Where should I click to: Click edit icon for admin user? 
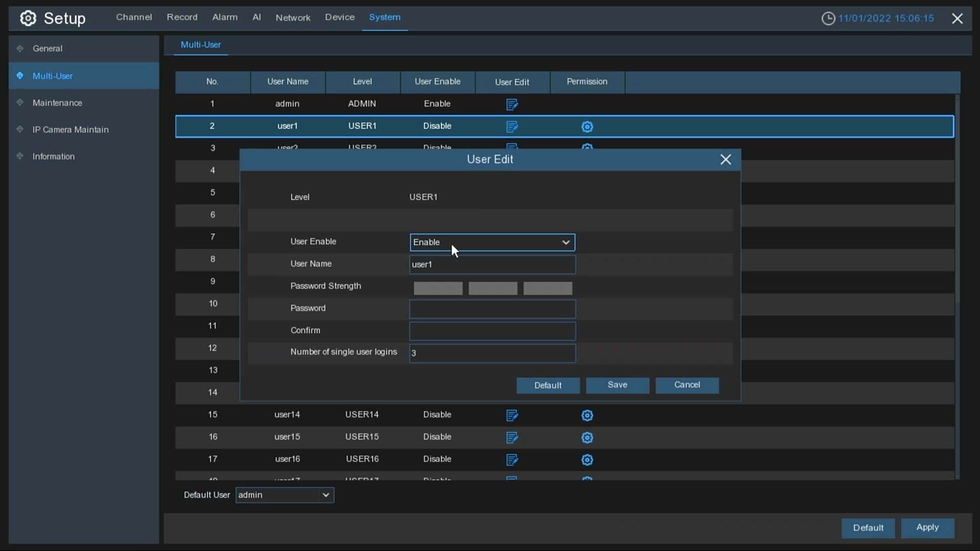[512, 105]
